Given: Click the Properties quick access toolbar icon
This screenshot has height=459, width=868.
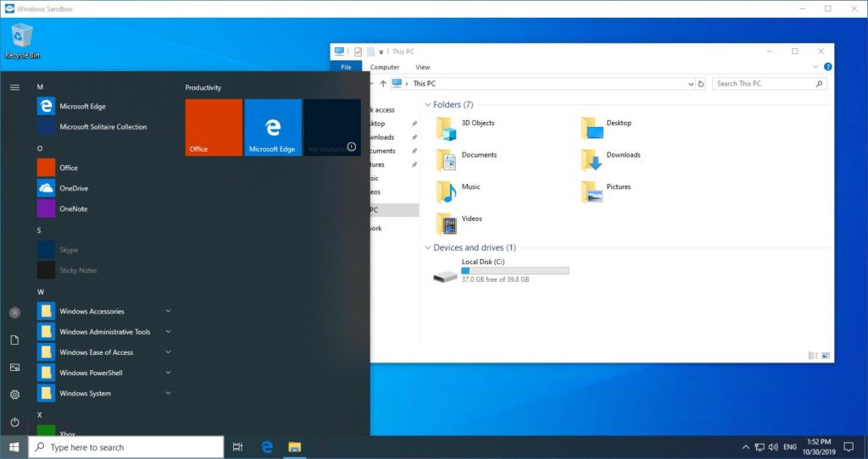Looking at the screenshot, I should [359, 52].
